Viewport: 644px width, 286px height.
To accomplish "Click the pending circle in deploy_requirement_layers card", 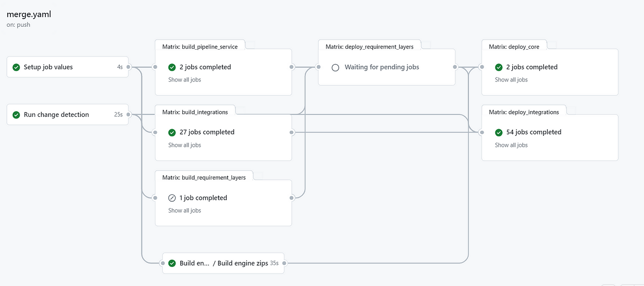I will coord(335,67).
